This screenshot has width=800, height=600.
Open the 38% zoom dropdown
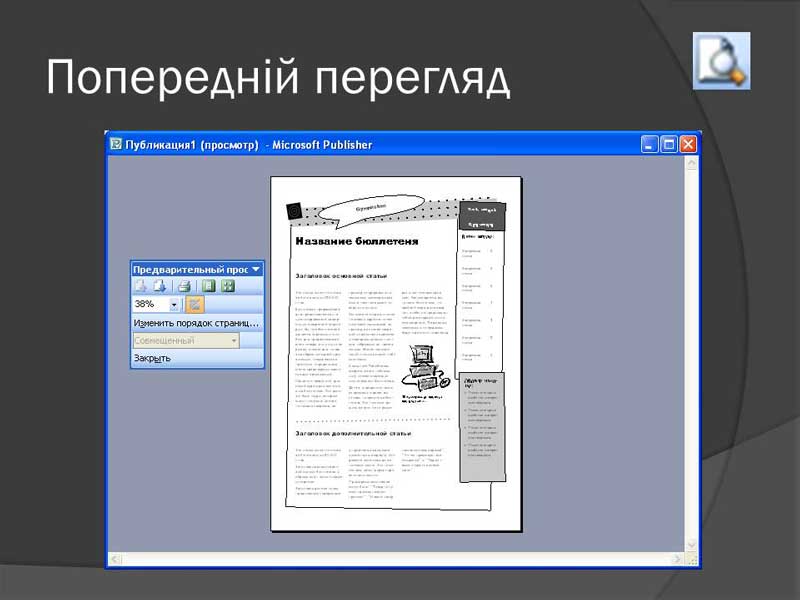coord(174,304)
